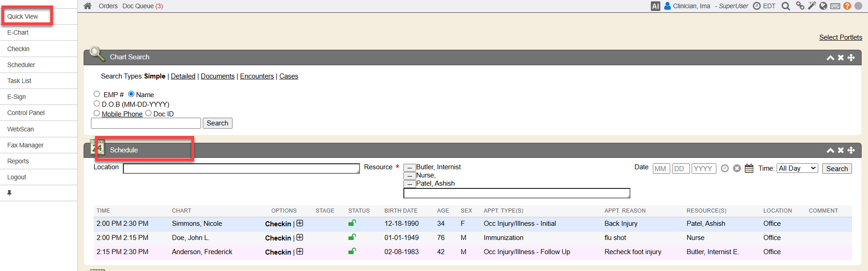The width and height of the screenshot is (868, 271).
Task: Open the calendar date picker icon
Action: 749,168
